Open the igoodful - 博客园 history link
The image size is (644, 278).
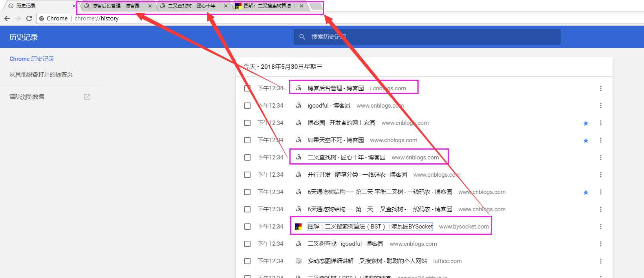click(x=329, y=106)
